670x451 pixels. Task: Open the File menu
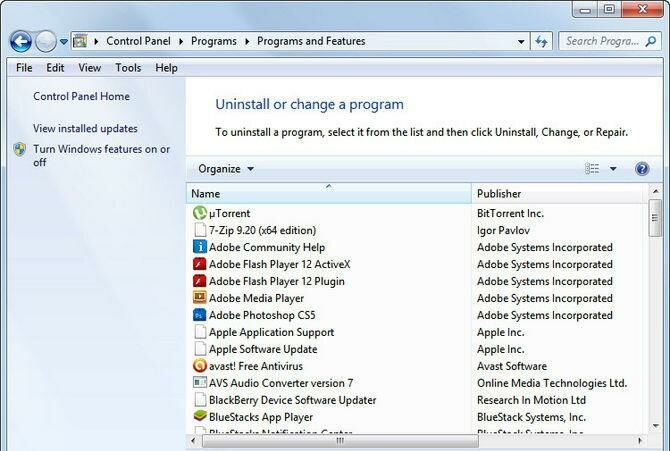(24, 68)
